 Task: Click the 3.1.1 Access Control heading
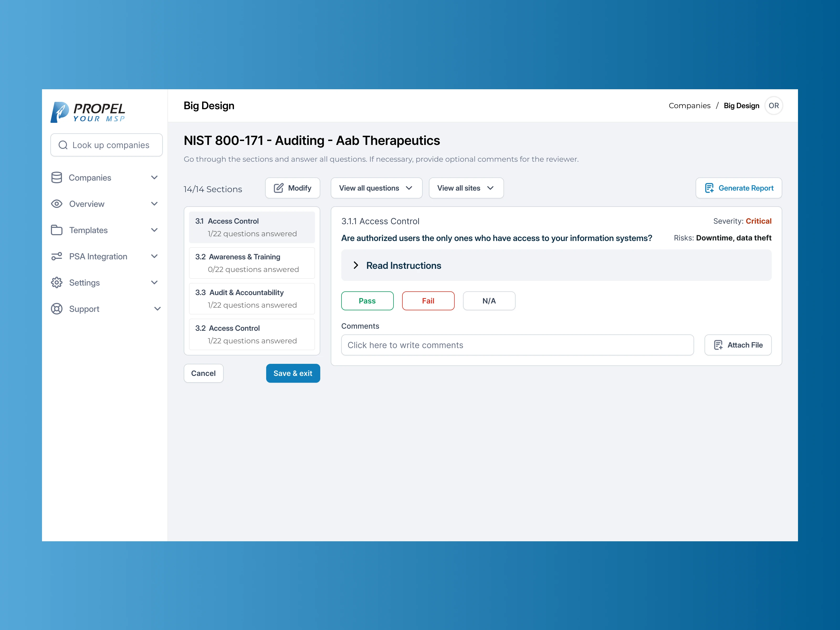click(380, 221)
